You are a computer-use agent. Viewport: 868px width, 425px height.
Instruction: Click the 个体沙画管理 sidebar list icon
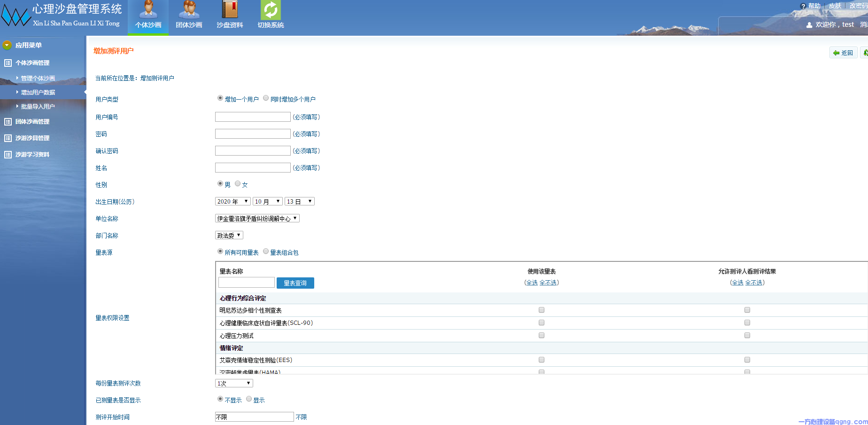(x=8, y=63)
